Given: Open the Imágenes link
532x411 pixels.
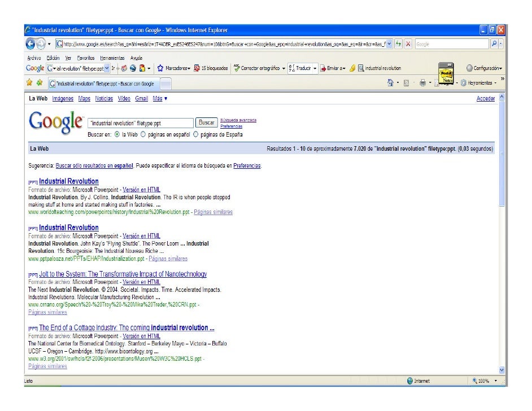Looking at the screenshot, I should click(x=63, y=99).
